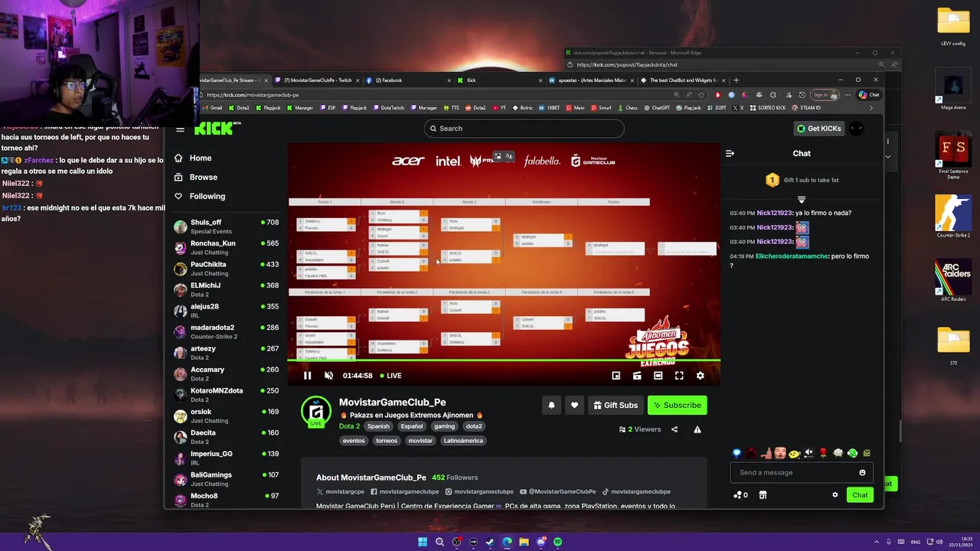Share the stream via share icon
The width and height of the screenshot is (980, 551).
[x=675, y=429]
